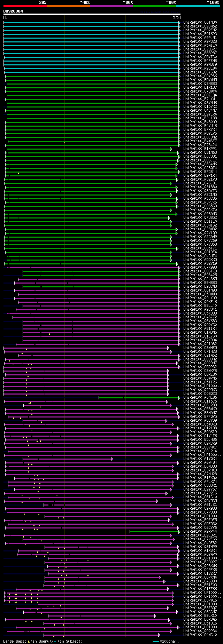Click the short green alignment bar for UniRef100_A9RP44
223x644 pixels.
[x=155, y=532]
